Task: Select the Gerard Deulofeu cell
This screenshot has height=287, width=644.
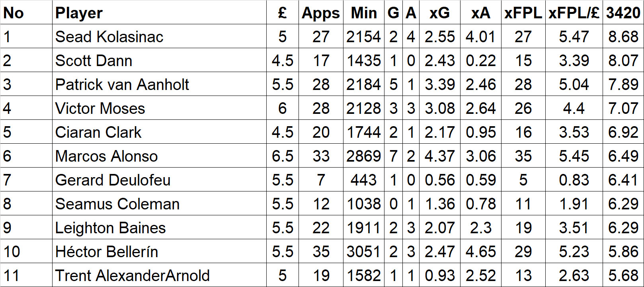Action: click(159, 180)
